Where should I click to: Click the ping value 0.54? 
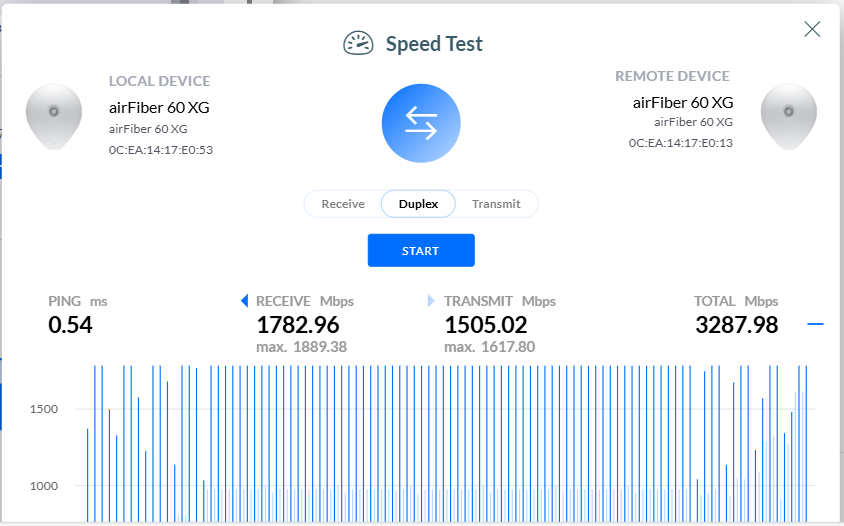(71, 325)
